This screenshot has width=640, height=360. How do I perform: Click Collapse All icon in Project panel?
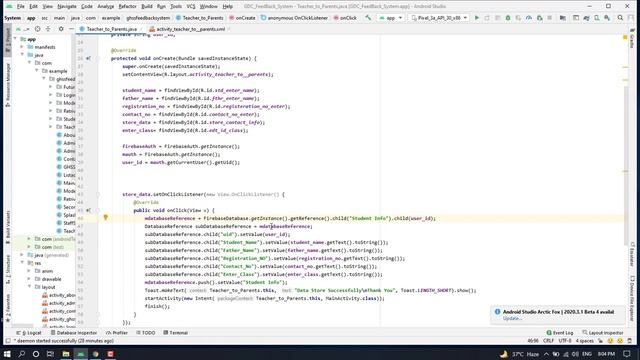coord(48,29)
